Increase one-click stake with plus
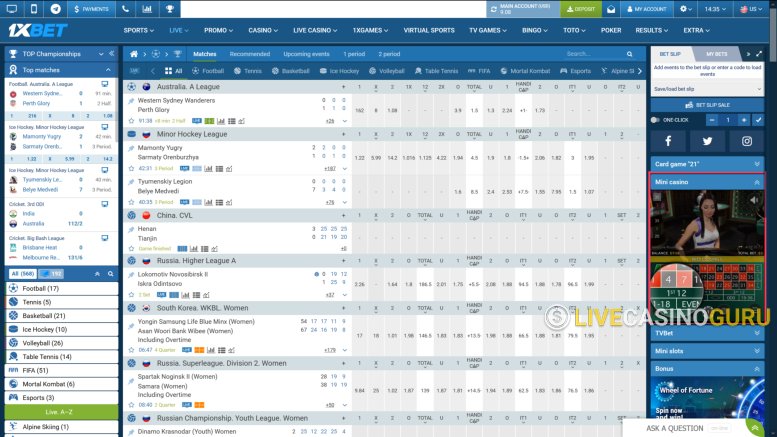 pyautogui.click(x=744, y=120)
